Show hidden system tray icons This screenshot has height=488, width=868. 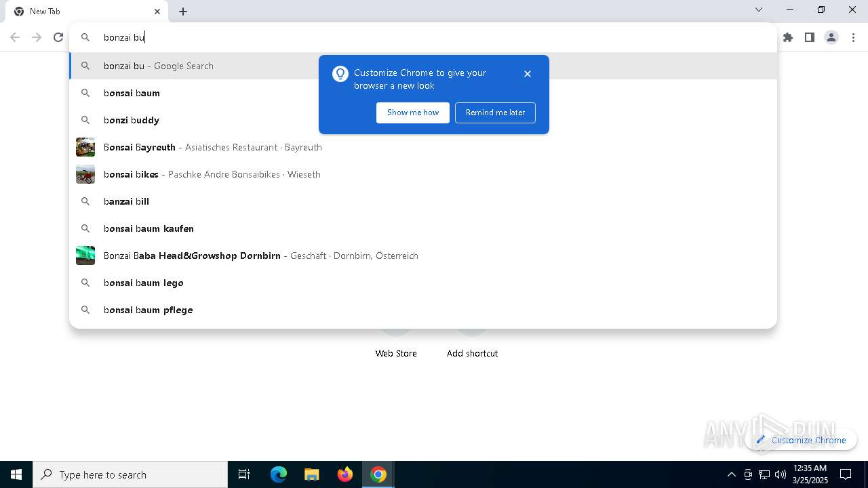tap(731, 474)
